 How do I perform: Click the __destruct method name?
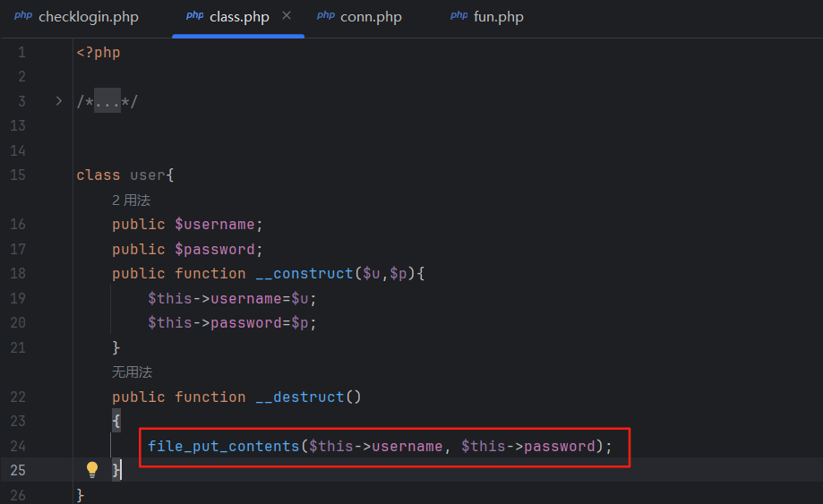pos(300,397)
